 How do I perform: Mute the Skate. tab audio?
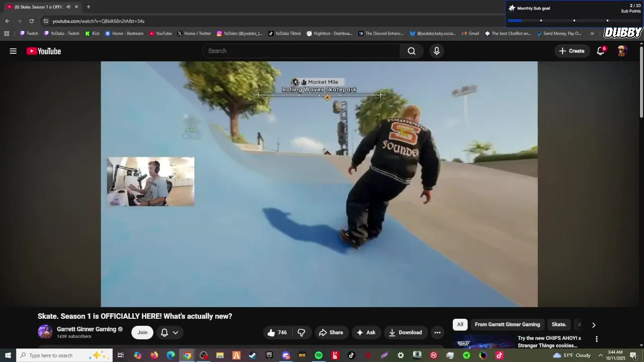click(68, 7)
